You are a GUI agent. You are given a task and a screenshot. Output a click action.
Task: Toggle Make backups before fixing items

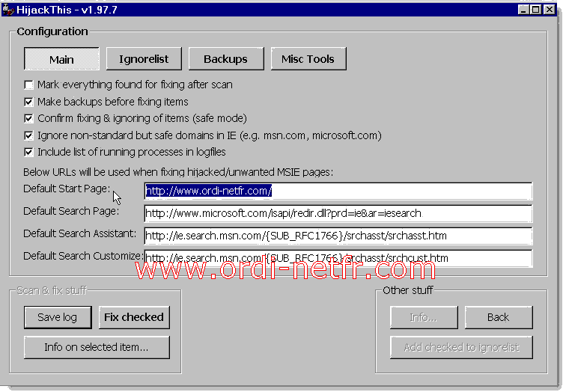(28, 102)
